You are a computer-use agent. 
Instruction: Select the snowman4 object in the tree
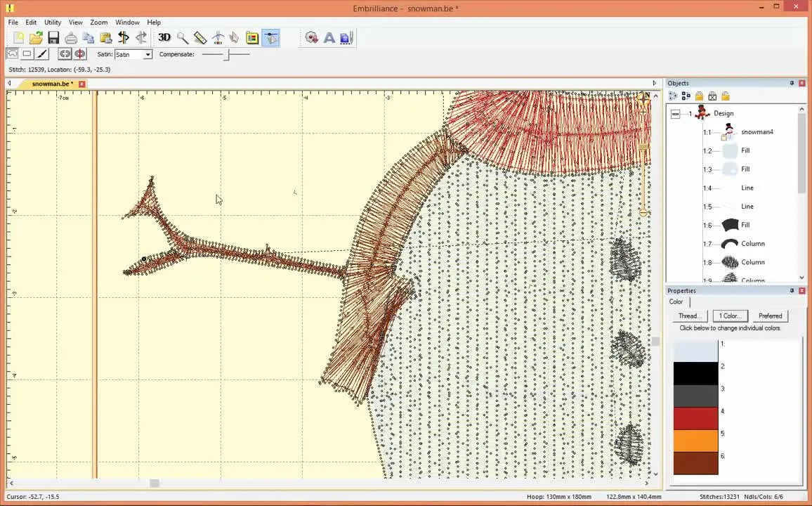point(757,132)
